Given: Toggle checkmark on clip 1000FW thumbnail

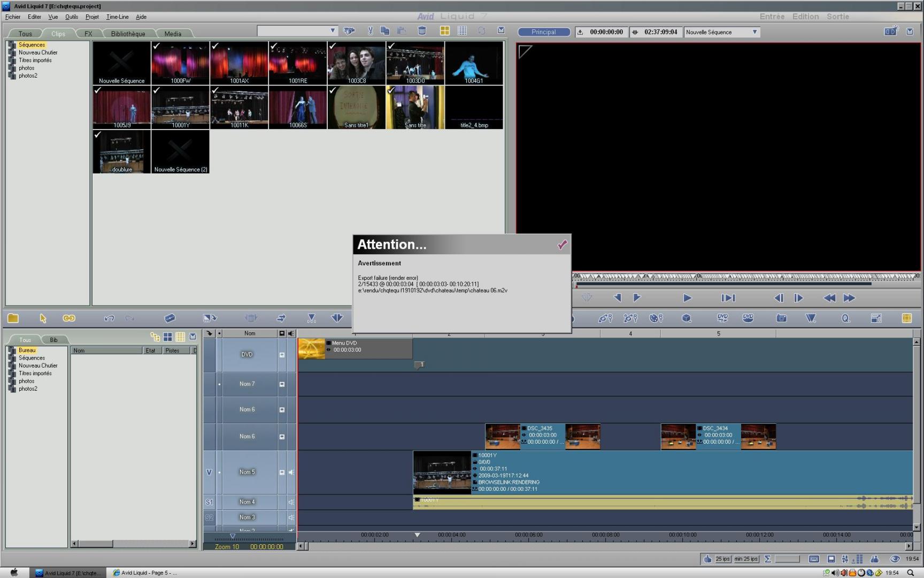Looking at the screenshot, I should [156, 47].
